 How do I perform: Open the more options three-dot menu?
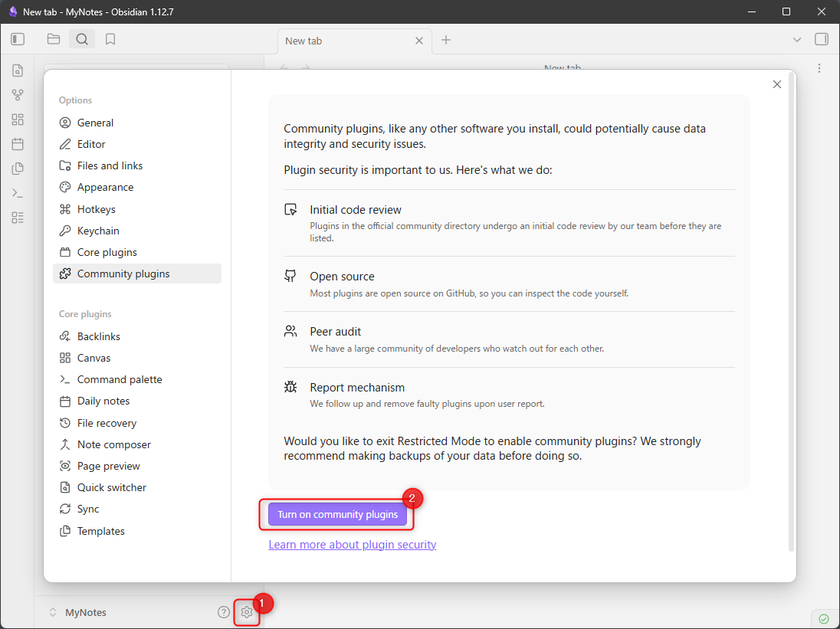pos(819,68)
